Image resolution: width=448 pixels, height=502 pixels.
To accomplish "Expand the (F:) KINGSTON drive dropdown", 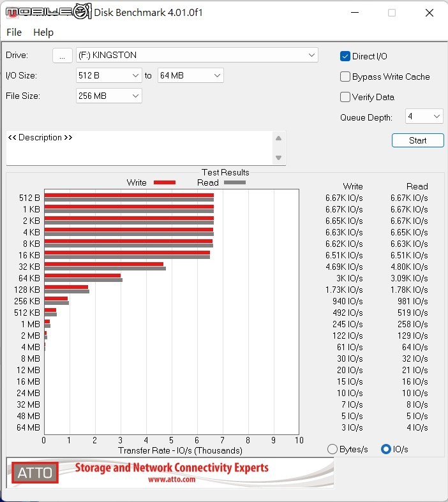I will (x=197, y=55).
